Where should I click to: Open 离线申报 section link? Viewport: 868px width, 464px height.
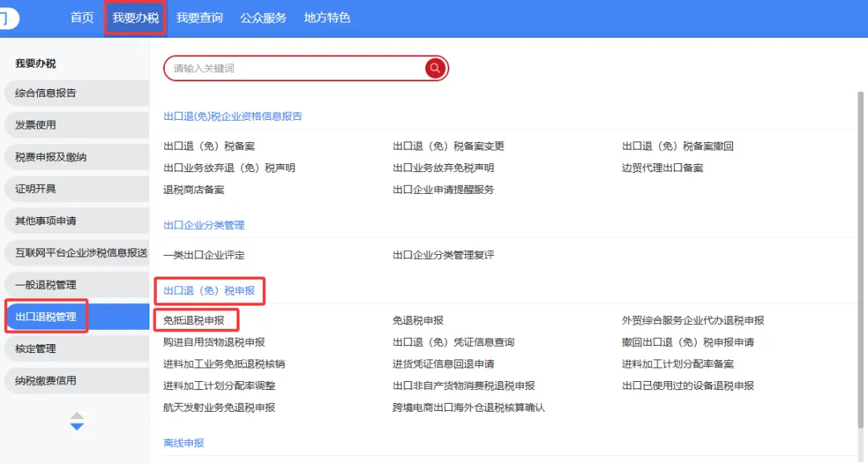182,441
